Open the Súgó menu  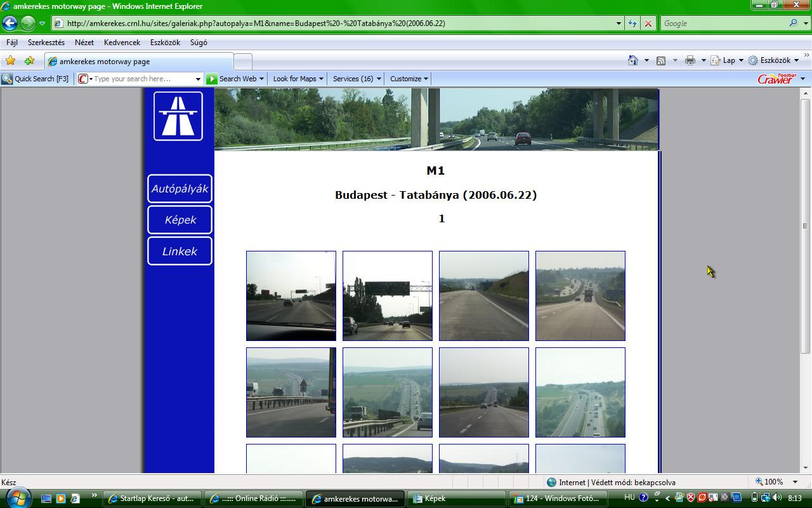pos(199,43)
